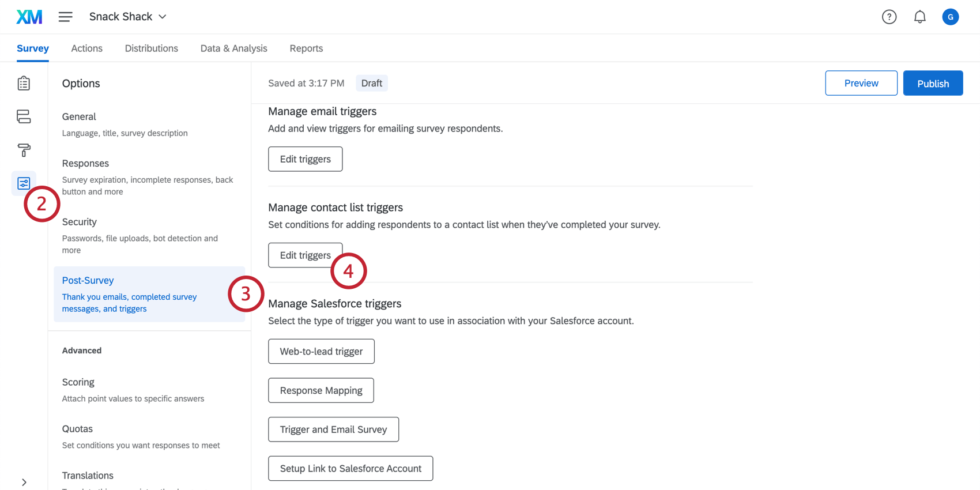Screen dimensions: 980x490
Task: Publish the survey
Action: [x=933, y=83]
